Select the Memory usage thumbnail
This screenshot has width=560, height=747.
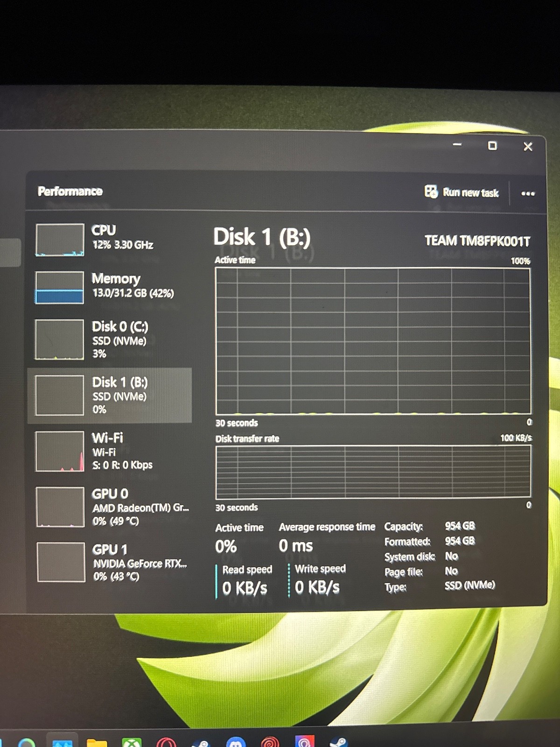coord(60,288)
